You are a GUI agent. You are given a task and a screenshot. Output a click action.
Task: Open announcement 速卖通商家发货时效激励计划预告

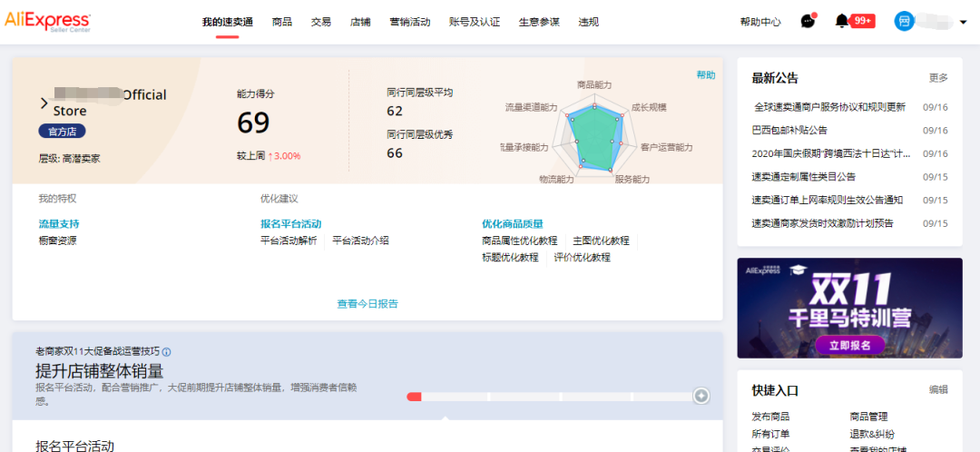[x=822, y=223]
